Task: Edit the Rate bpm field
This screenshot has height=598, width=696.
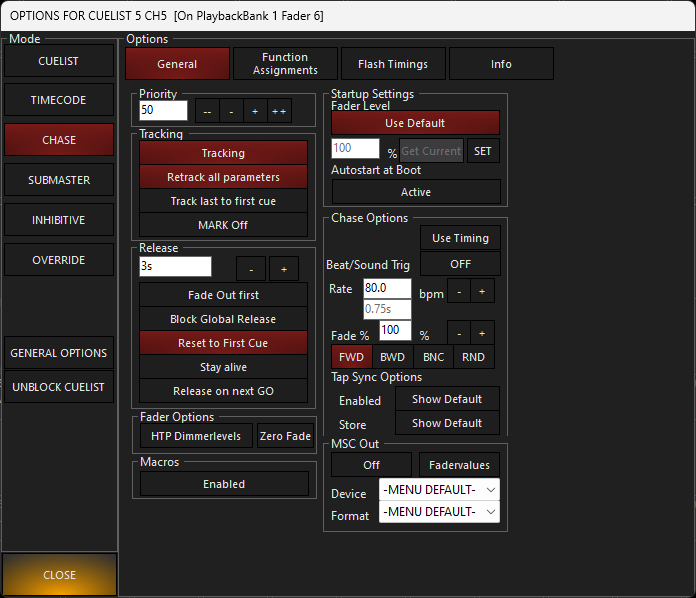Action: pos(387,288)
